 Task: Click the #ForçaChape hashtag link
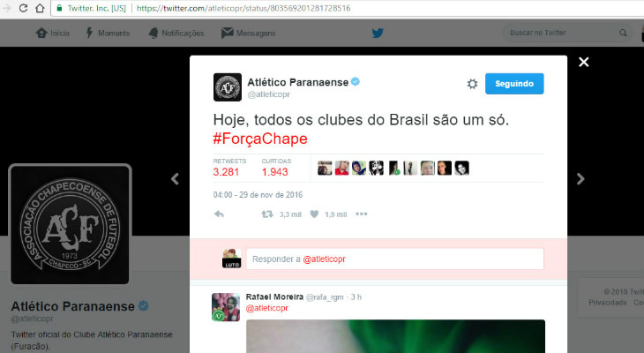pyautogui.click(x=260, y=139)
